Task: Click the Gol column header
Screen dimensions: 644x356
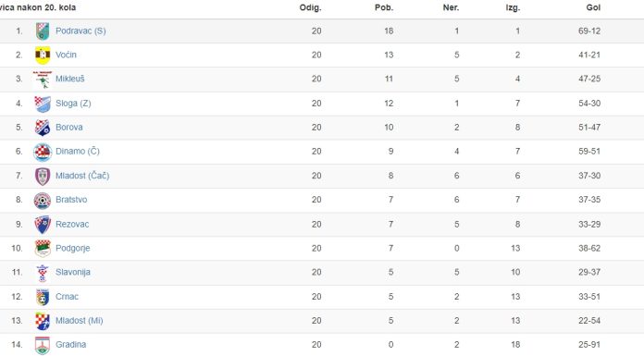Action: [x=593, y=7]
